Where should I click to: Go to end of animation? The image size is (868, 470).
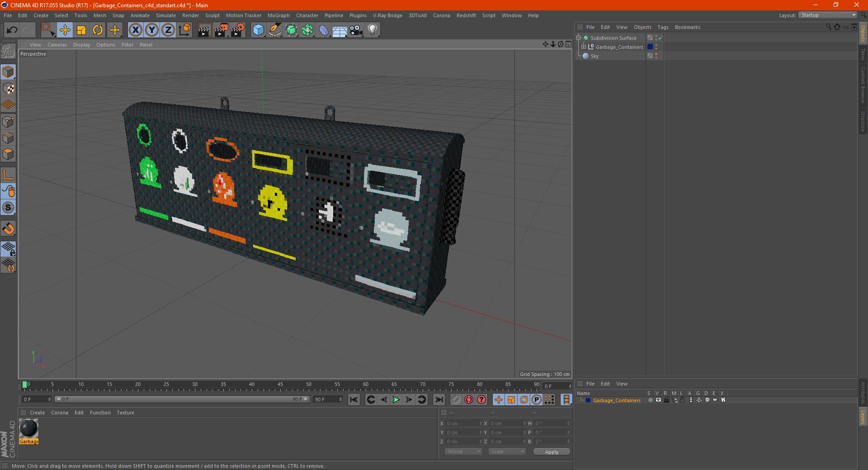click(439, 399)
